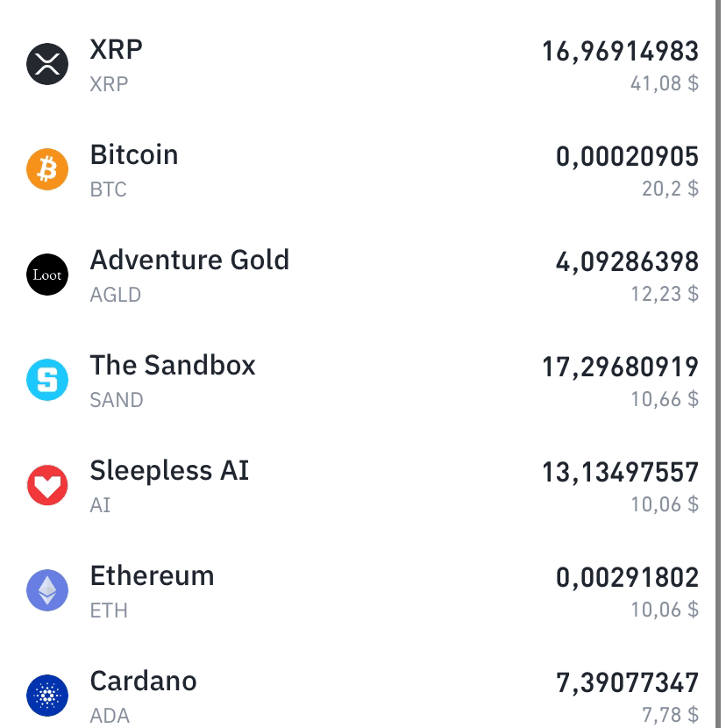Select the XRP balance 16,96914983

point(620,52)
